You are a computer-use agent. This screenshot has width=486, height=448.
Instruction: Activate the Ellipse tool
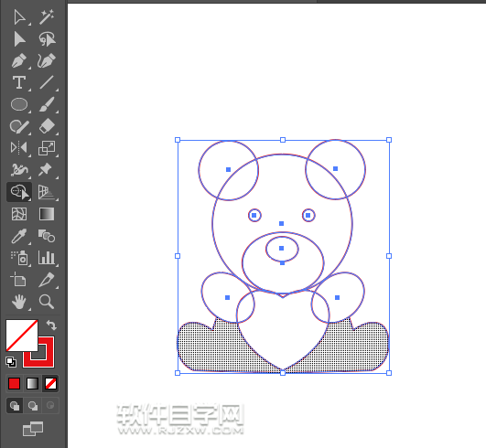click(19, 104)
